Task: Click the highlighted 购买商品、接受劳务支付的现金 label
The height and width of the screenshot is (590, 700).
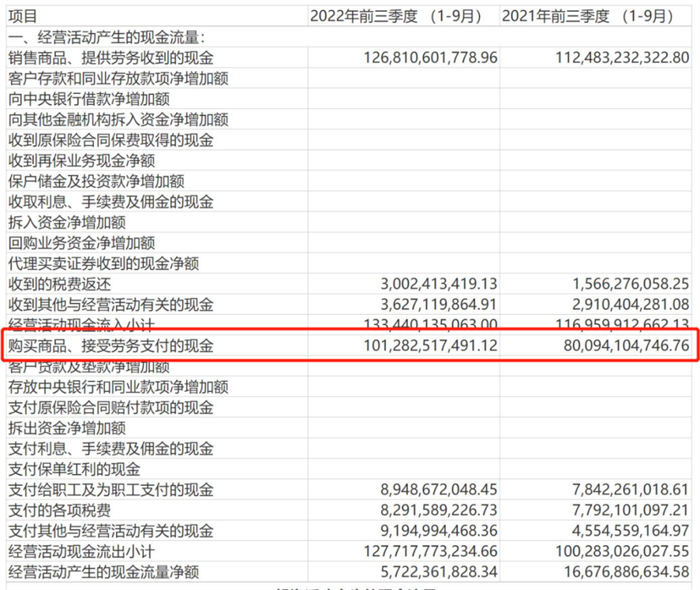Action: click(110, 346)
